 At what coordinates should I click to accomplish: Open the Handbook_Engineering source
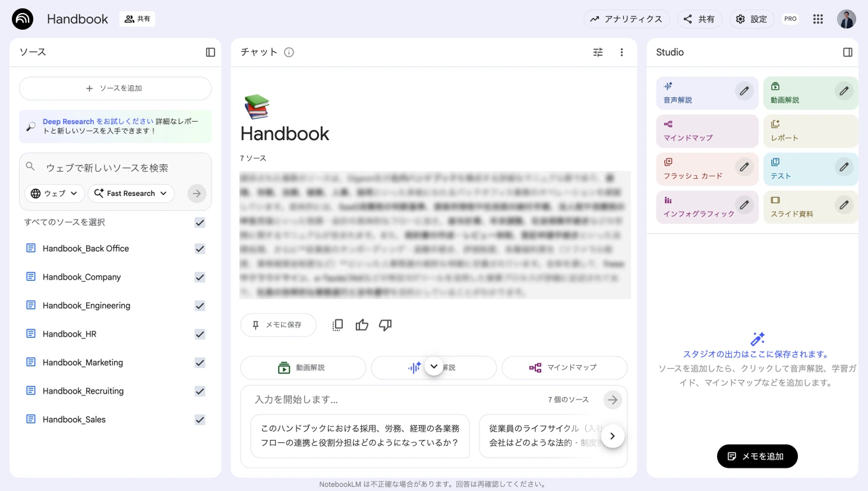click(87, 306)
